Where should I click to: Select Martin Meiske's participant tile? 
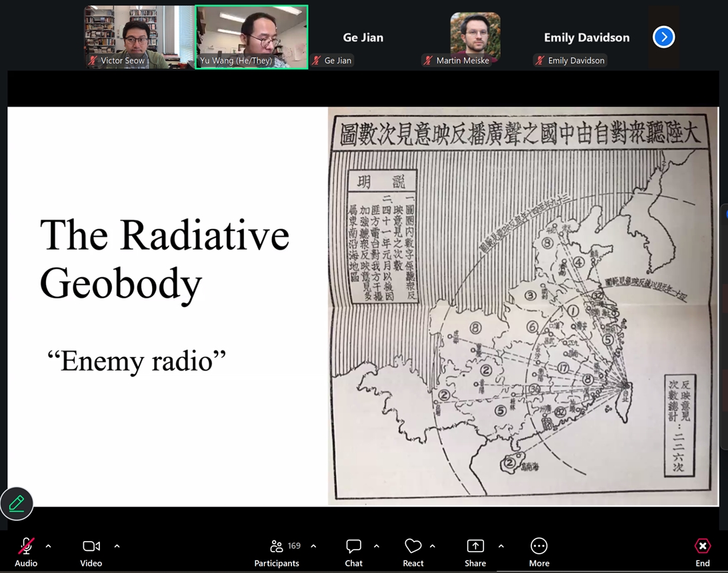[475, 37]
